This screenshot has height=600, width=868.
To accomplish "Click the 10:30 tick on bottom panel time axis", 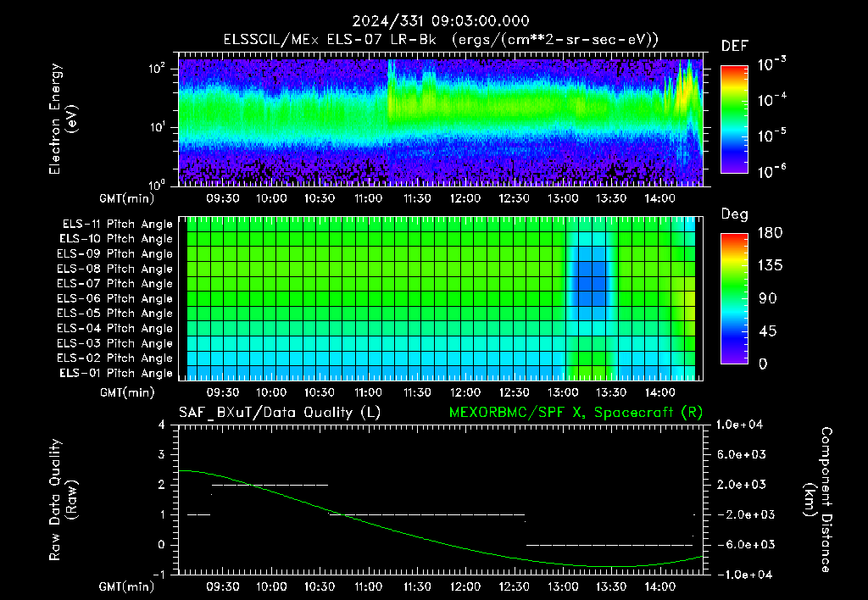I will [x=320, y=586].
